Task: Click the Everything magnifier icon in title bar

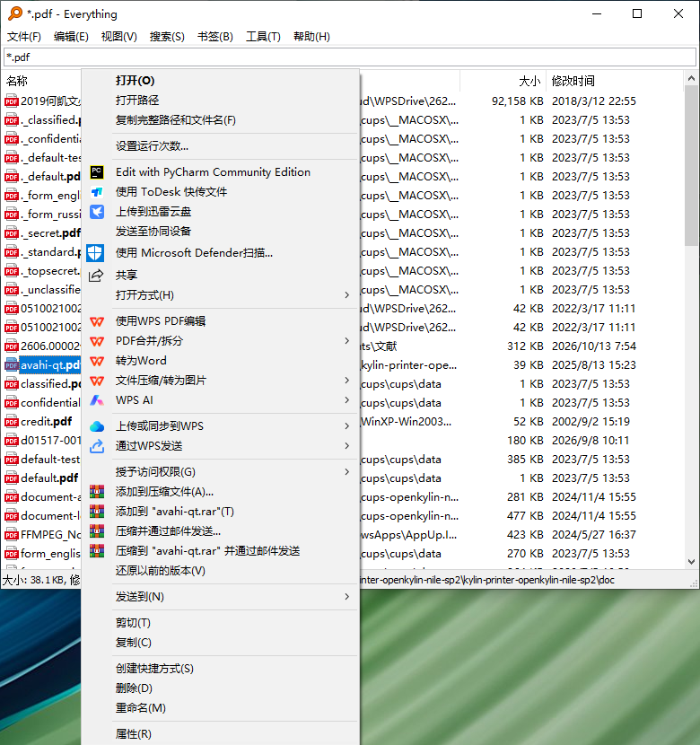Action: point(15,13)
